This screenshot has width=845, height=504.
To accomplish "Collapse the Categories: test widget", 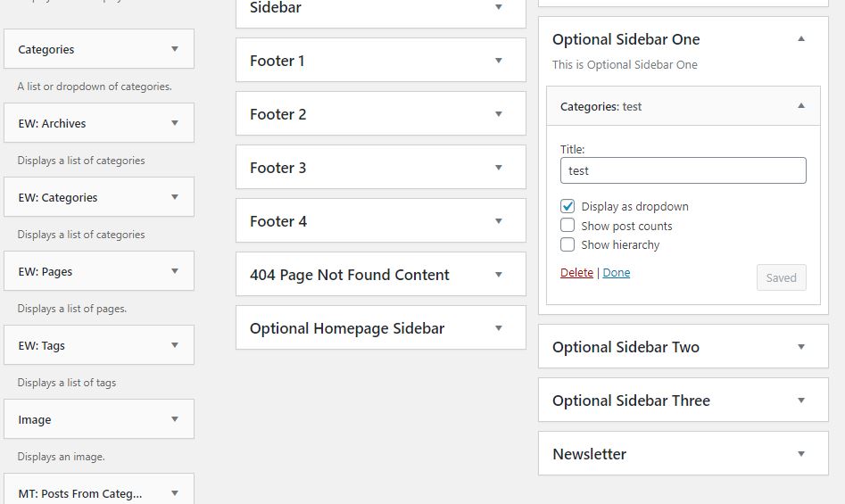I will coord(800,106).
